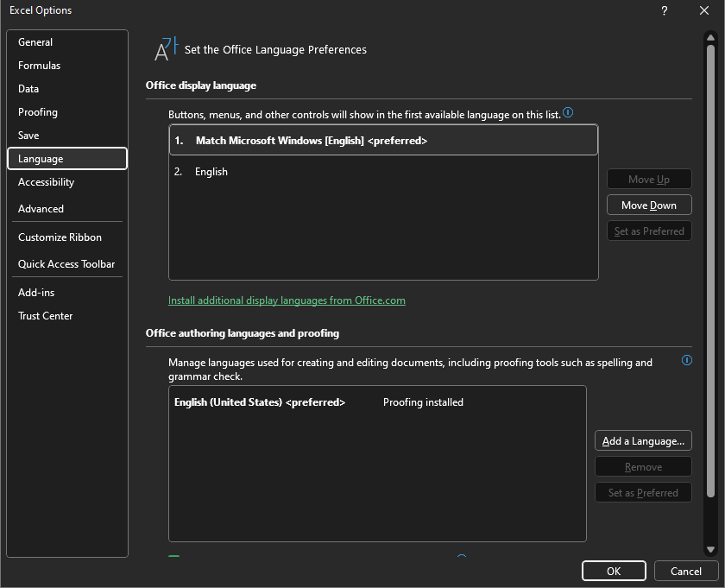The image size is (725, 588).
Task: Click the Cancel button
Action: coord(685,571)
